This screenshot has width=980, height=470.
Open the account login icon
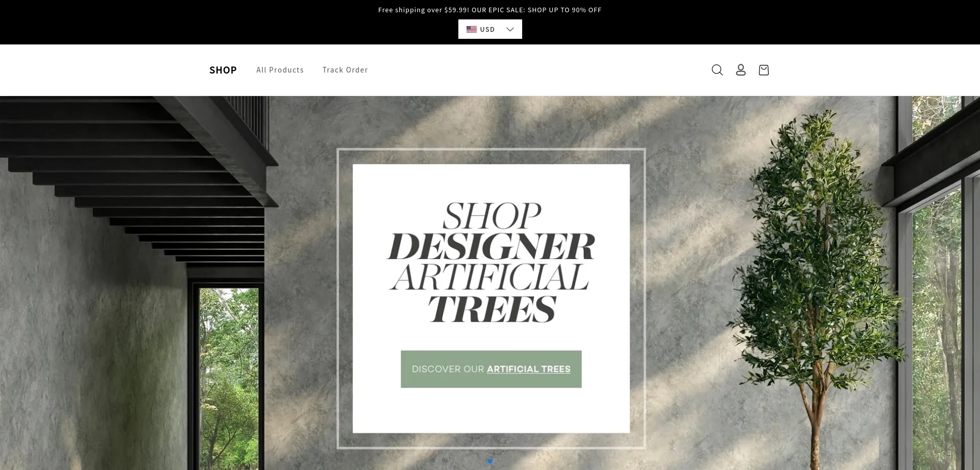point(741,70)
